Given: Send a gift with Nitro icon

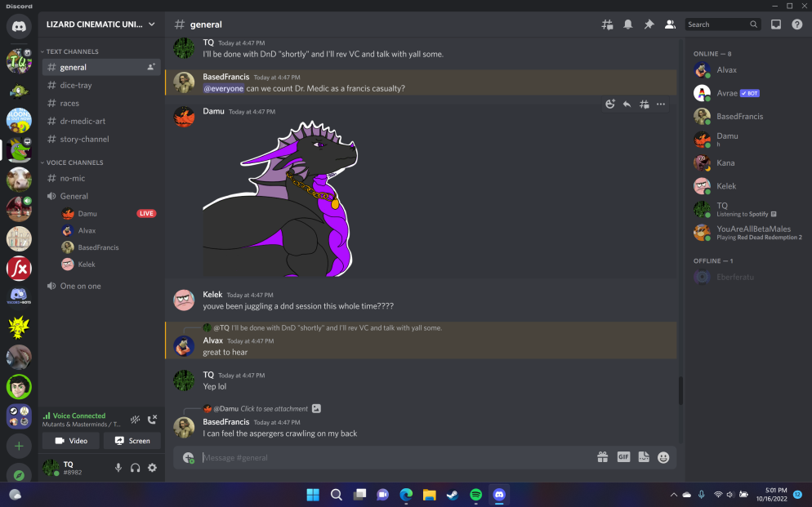Looking at the screenshot, I should pos(602,457).
